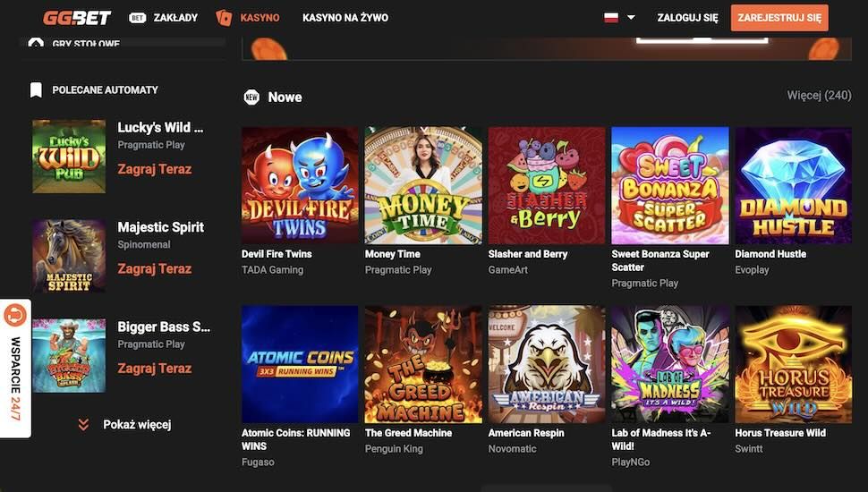Click the Swintt provider label
The width and height of the screenshot is (868, 492).
click(749, 449)
